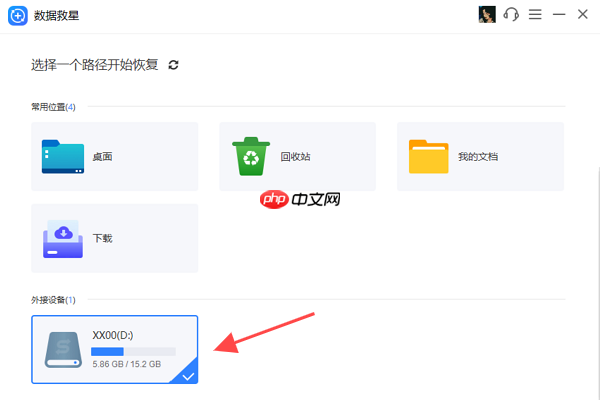Toggle the blue checkmark on XX00(D:)

pyautogui.click(x=188, y=376)
